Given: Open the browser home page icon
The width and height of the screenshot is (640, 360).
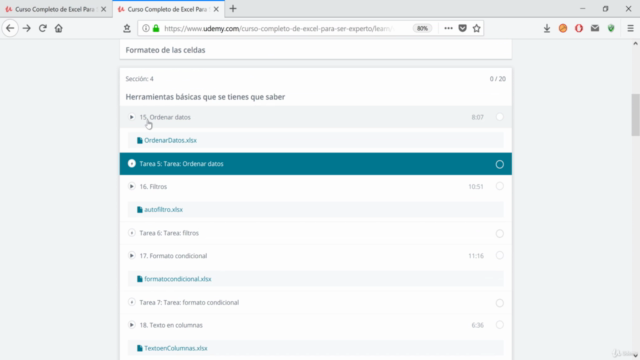Looking at the screenshot, I should (59, 28).
